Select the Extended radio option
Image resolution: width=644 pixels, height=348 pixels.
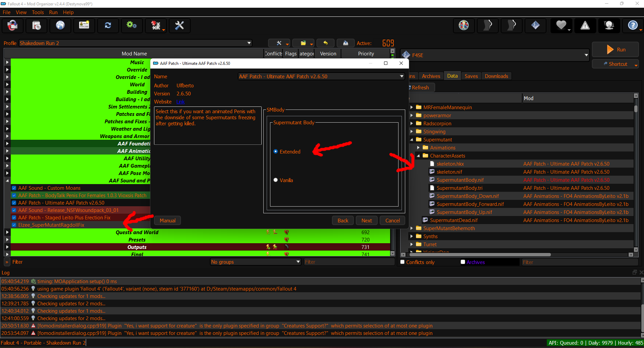pyautogui.click(x=276, y=151)
